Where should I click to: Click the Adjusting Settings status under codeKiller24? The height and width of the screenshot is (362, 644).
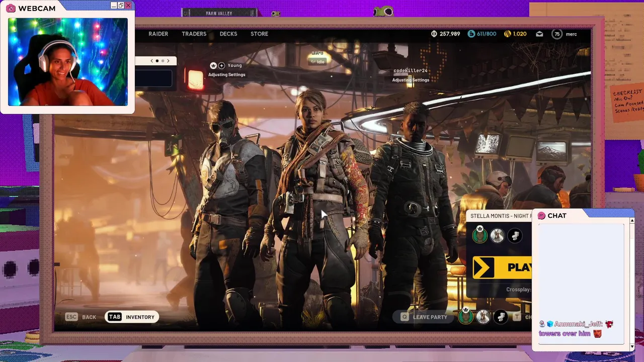411,80
